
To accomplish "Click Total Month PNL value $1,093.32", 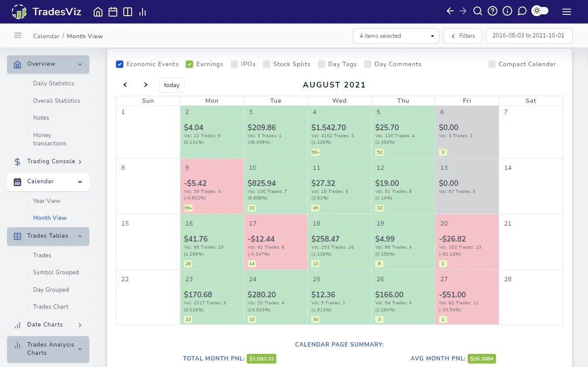I will (x=262, y=359).
